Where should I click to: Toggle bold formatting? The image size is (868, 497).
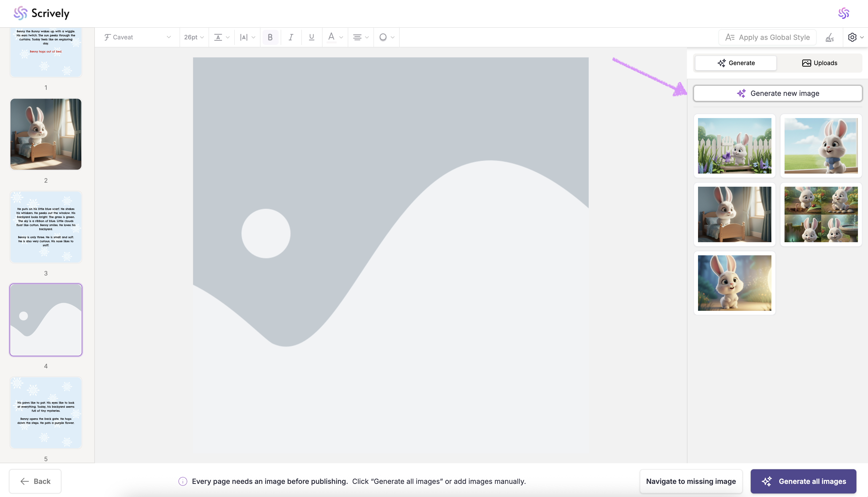[270, 37]
